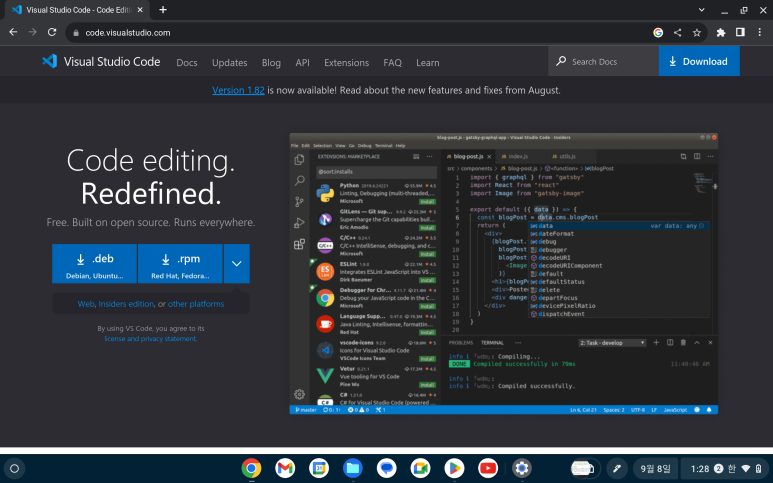This screenshot has height=483, width=773.
Task: Open the date calendar on shelf
Action: 655,468
